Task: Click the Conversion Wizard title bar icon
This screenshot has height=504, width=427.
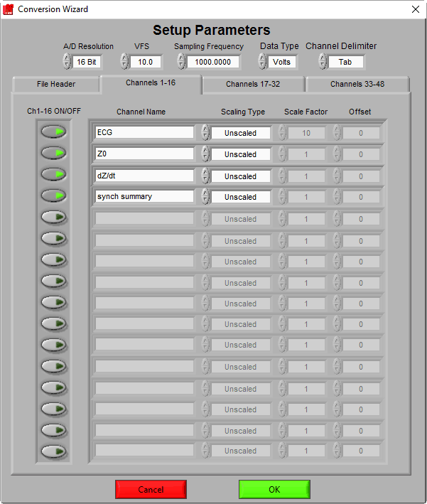Action: click(9, 9)
